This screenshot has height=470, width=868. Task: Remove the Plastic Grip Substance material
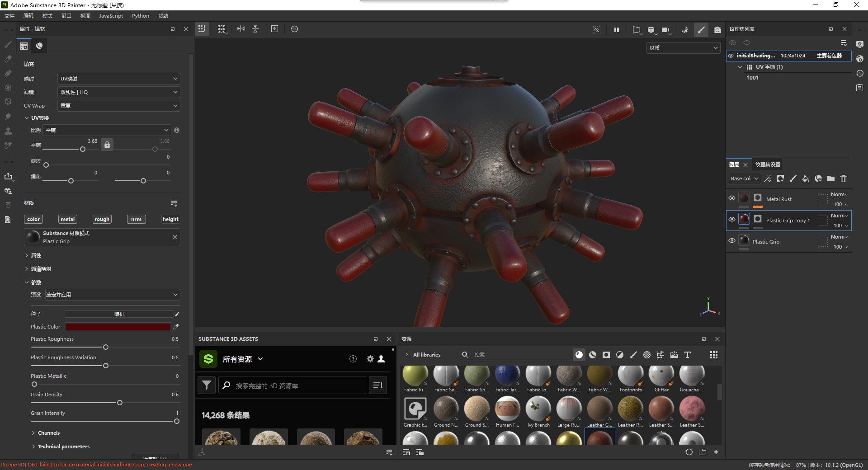coord(175,237)
